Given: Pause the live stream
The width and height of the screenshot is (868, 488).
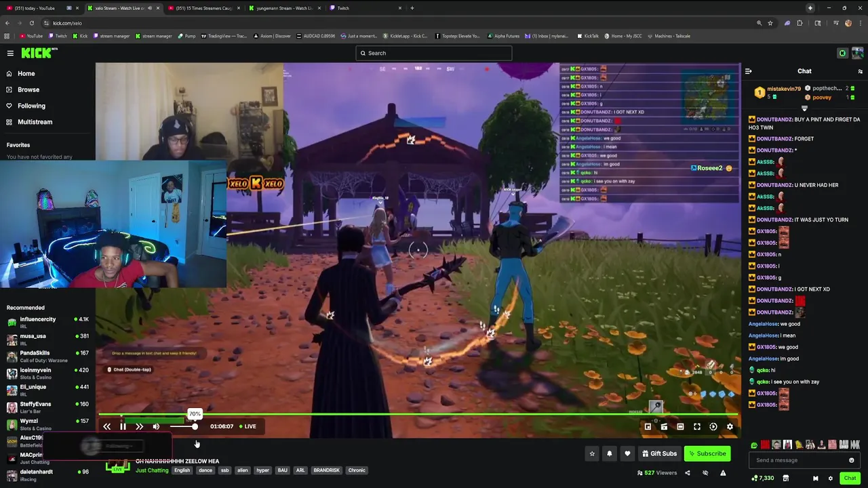Looking at the screenshot, I should tap(123, 426).
